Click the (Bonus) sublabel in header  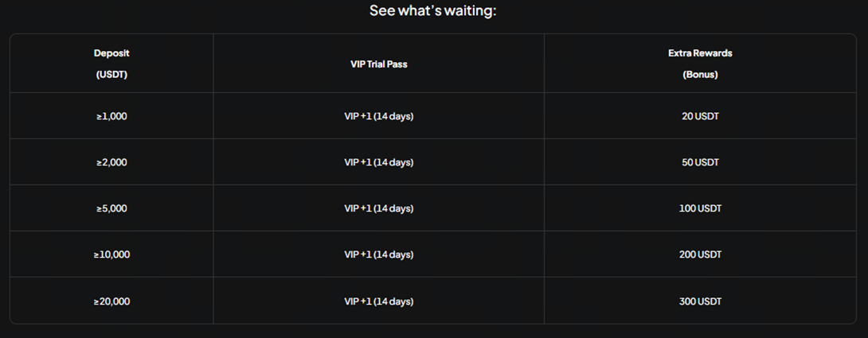tap(700, 75)
